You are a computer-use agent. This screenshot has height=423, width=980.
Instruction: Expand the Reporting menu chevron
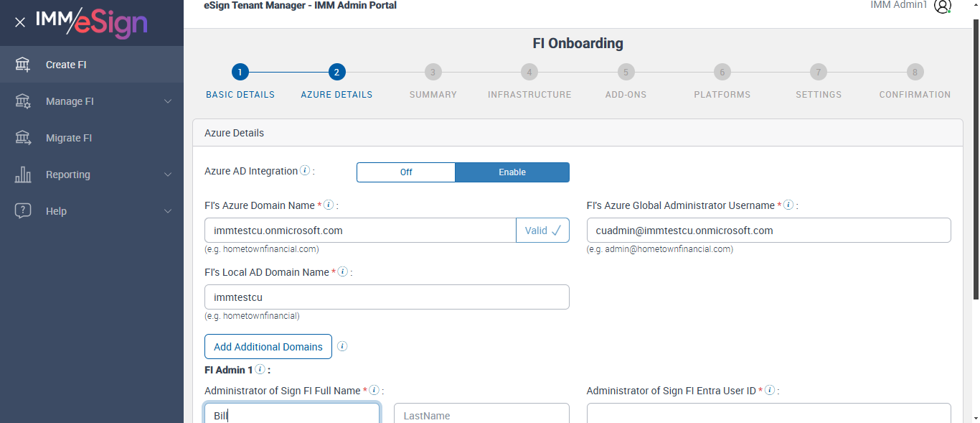click(x=168, y=175)
